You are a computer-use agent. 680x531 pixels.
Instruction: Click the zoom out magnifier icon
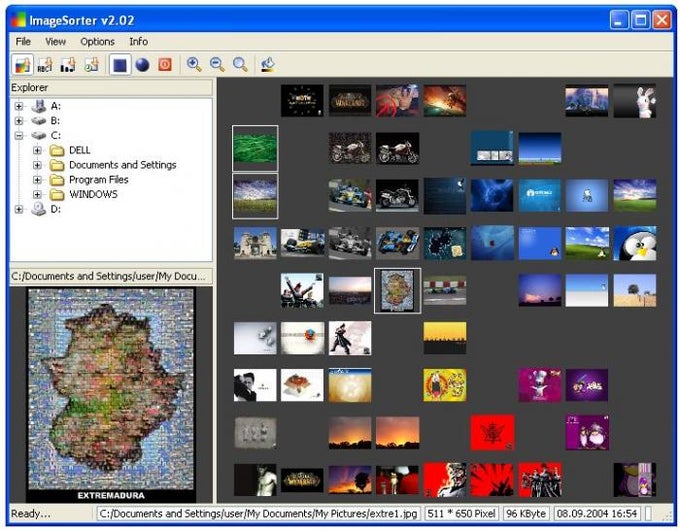point(217,65)
